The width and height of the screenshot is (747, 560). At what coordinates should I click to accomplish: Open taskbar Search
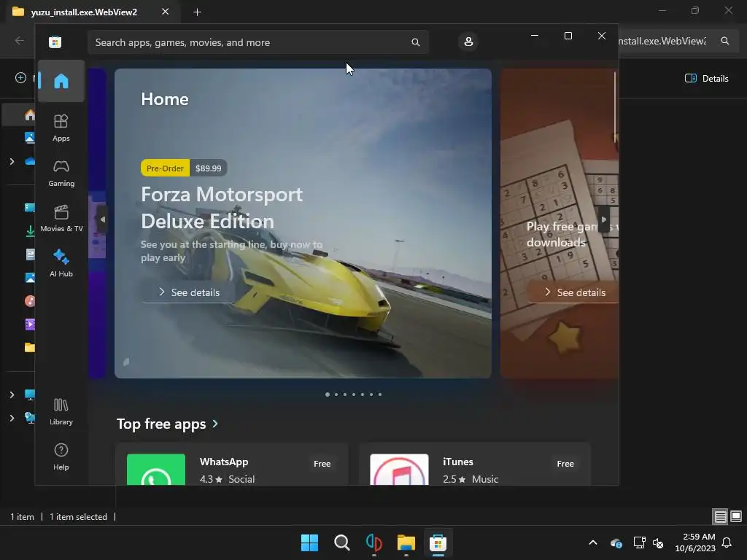(341, 542)
